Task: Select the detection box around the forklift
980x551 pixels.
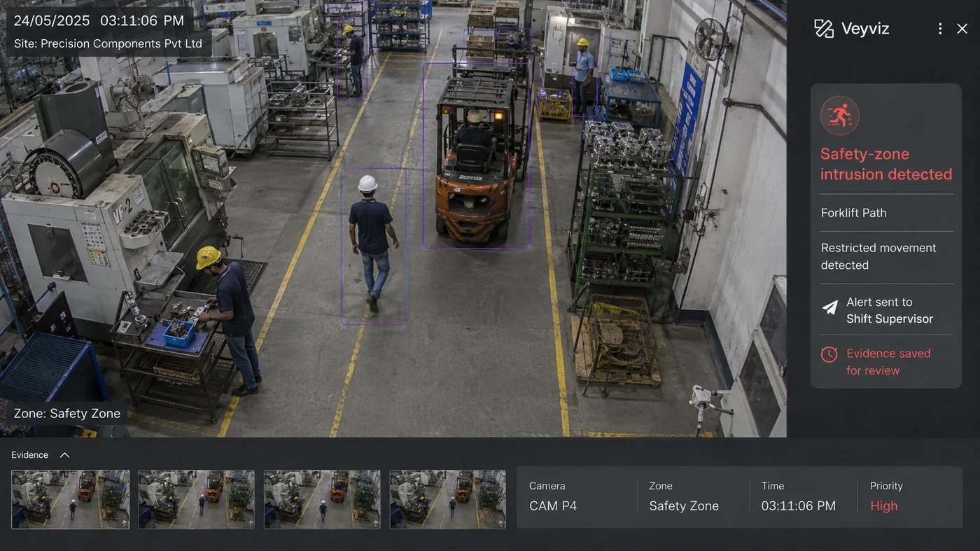Action: 476,155
